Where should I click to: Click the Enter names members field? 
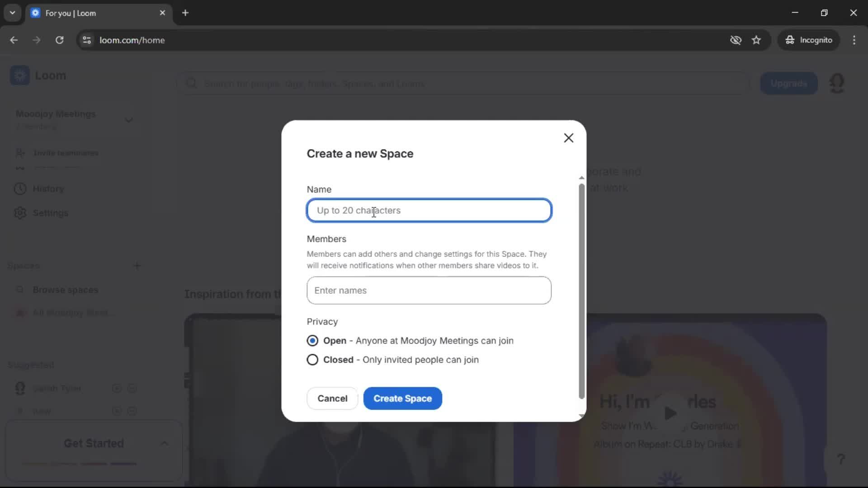[x=429, y=290]
